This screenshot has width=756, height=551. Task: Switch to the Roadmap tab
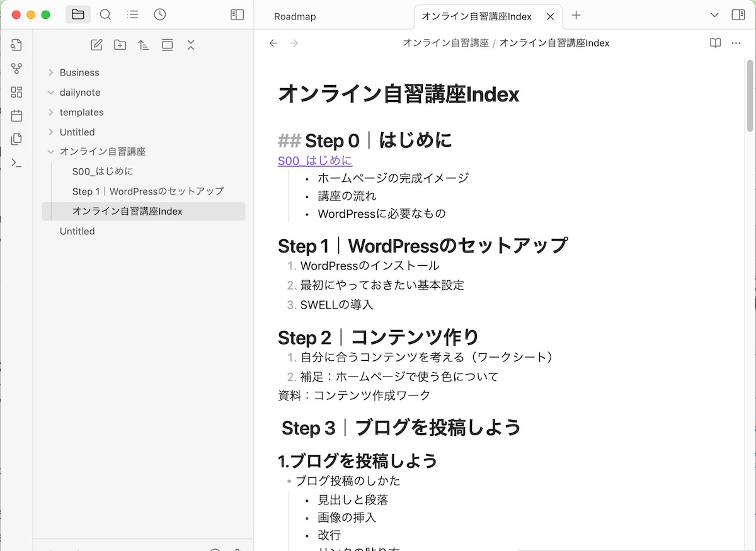pyautogui.click(x=295, y=16)
